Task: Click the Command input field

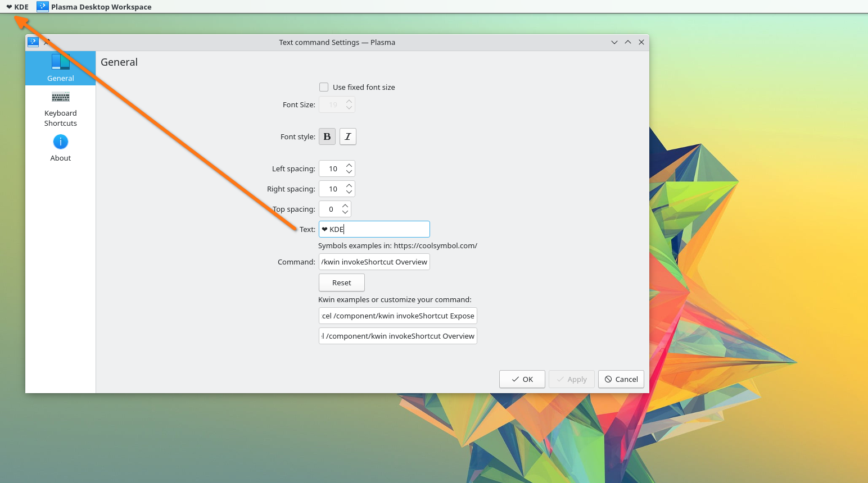Action: pos(374,262)
